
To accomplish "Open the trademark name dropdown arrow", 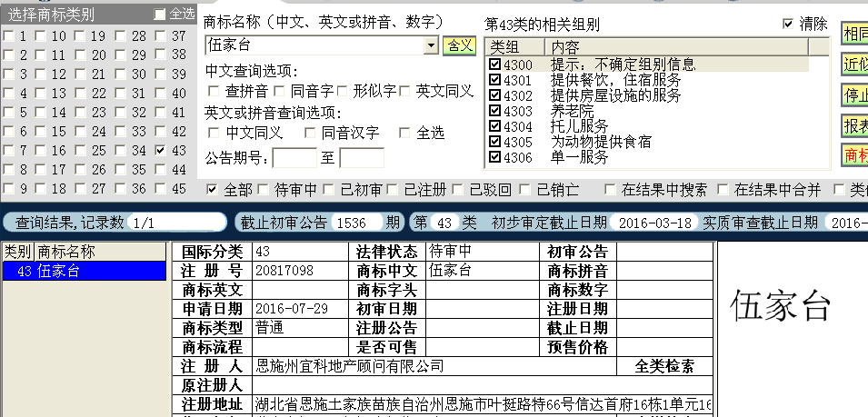I will (431, 46).
